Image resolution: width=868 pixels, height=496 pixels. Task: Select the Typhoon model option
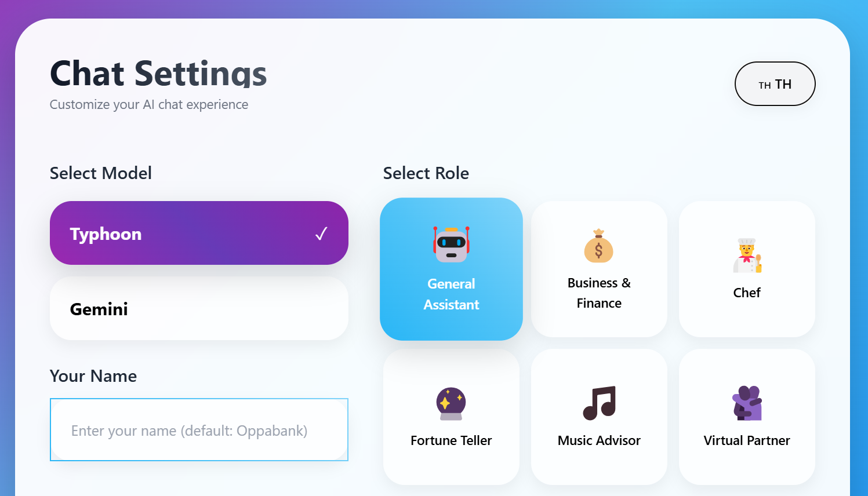pos(199,233)
